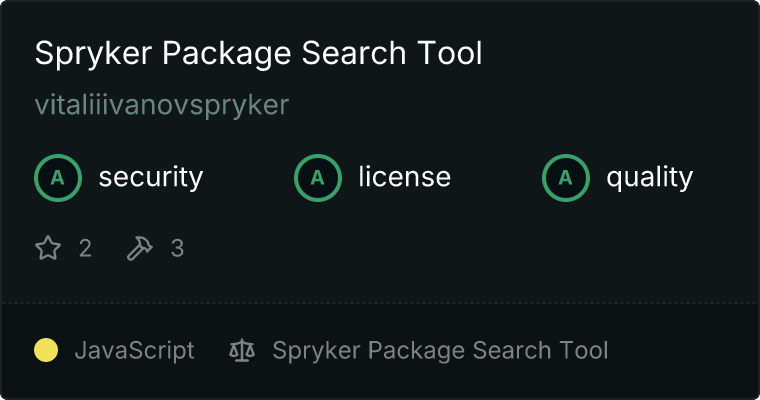Click the quality grade A badge

(566, 178)
